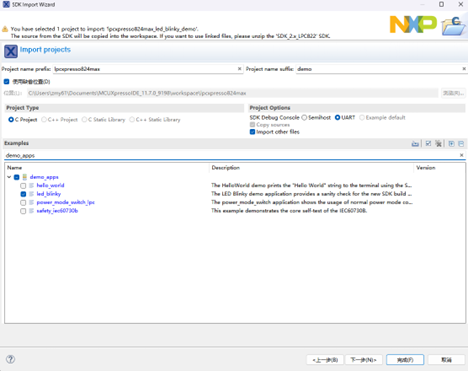Viewport: 468px width, 371px height.
Task: Select the C++ Static Library radio button
Action: click(132, 119)
